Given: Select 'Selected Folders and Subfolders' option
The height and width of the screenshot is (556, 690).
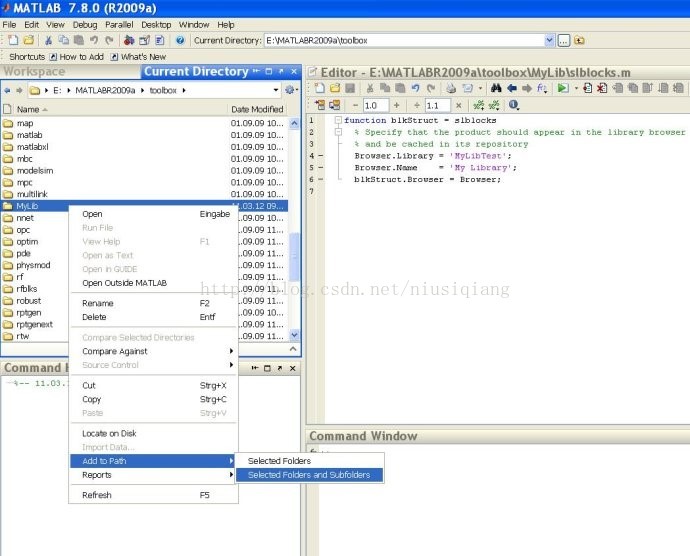Looking at the screenshot, I should click(x=309, y=475).
